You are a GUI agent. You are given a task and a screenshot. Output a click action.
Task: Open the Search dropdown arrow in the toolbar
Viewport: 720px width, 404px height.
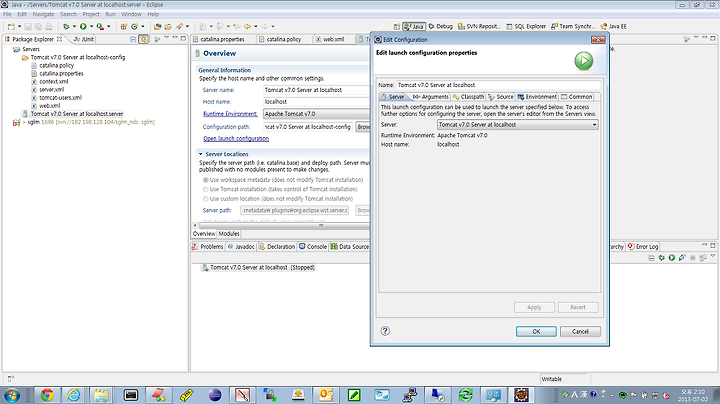point(187,27)
